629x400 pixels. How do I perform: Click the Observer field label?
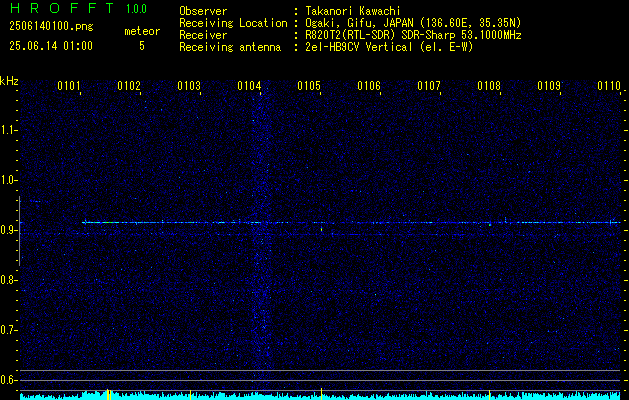point(203,11)
